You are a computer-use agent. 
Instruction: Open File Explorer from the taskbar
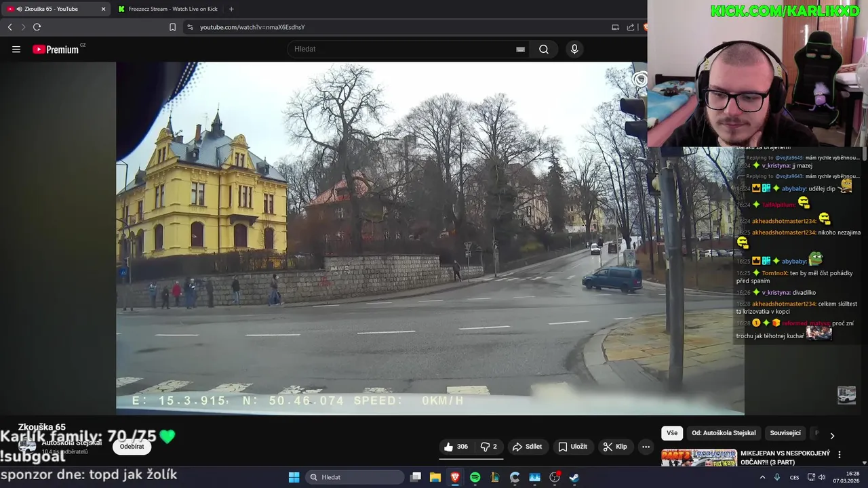click(435, 477)
